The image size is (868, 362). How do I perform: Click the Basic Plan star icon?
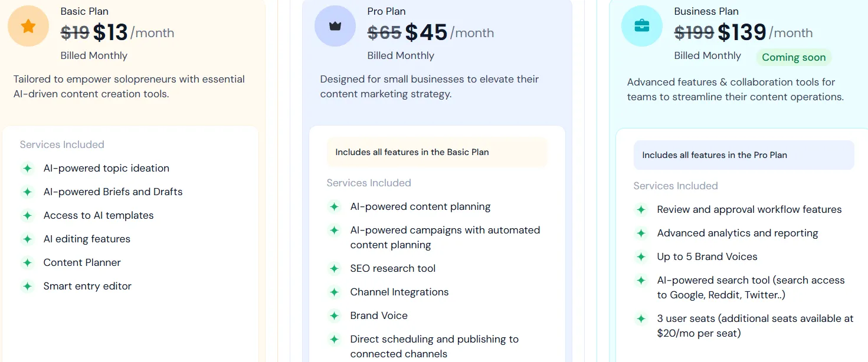click(28, 26)
